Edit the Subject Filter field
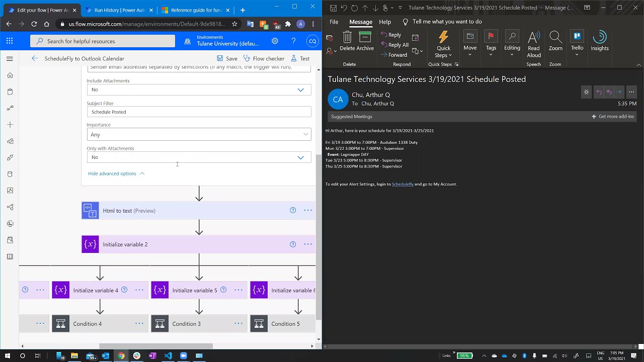This screenshot has height=362, width=644. (x=199, y=112)
